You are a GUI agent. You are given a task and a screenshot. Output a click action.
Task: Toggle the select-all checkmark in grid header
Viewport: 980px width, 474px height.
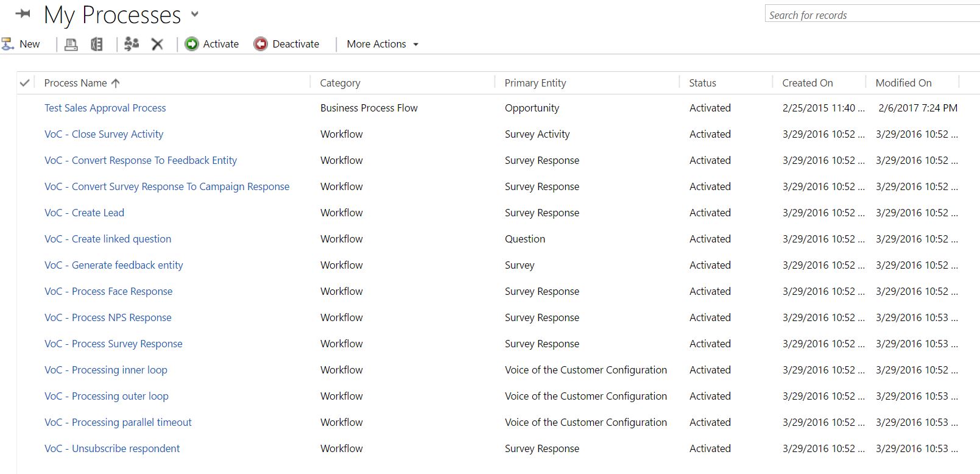25,83
